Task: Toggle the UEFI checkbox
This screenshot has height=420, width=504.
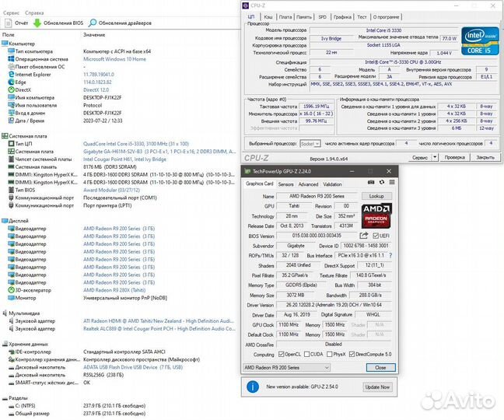Action: 375,236
